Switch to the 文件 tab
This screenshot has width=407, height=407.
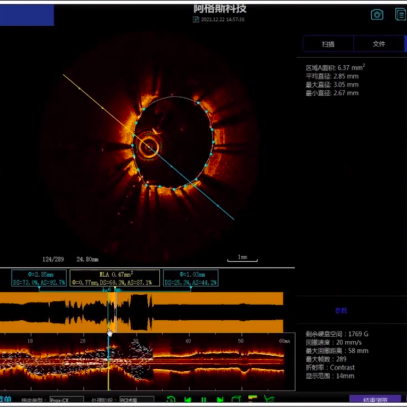(x=379, y=44)
